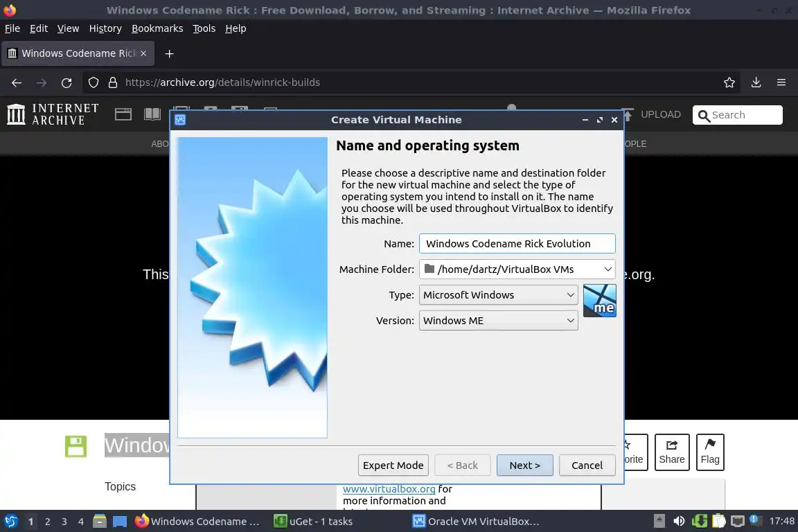Click the Share button on archive page
The height and width of the screenshot is (532, 798).
tap(672, 452)
